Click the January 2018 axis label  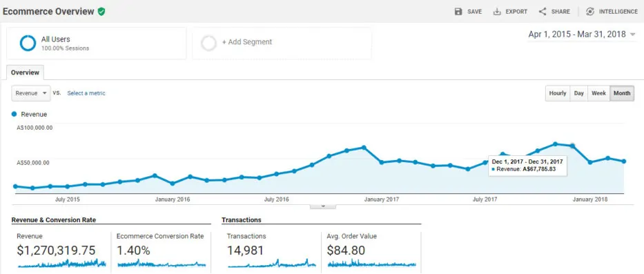[589, 199]
